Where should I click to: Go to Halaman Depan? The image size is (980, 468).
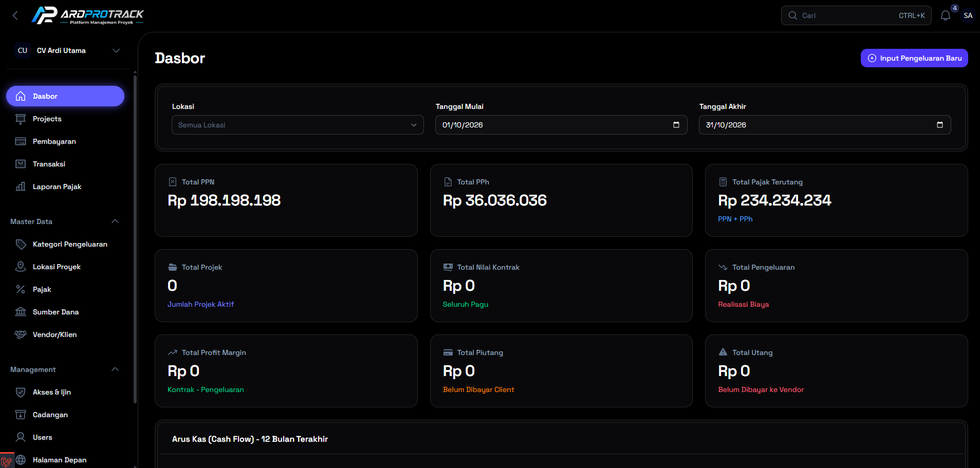tap(65, 460)
